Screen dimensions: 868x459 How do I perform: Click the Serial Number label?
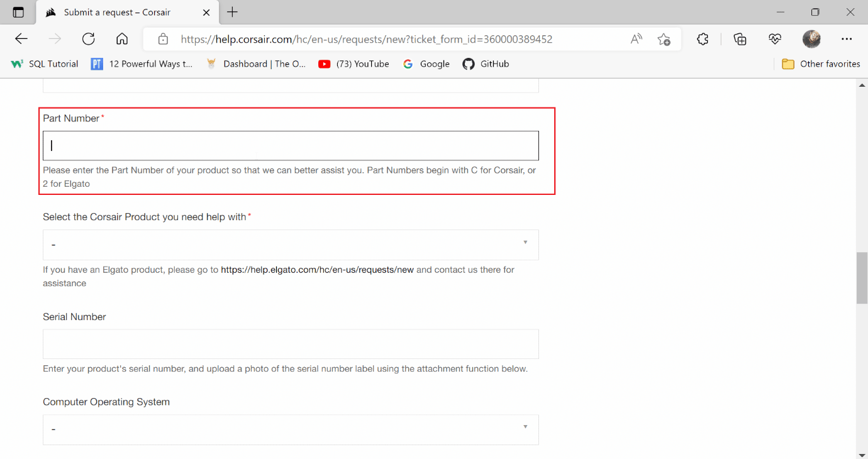pyautogui.click(x=74, y=317)
